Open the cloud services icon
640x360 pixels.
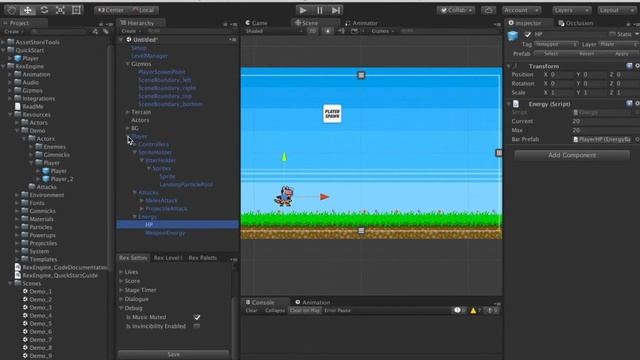point(489,10)
